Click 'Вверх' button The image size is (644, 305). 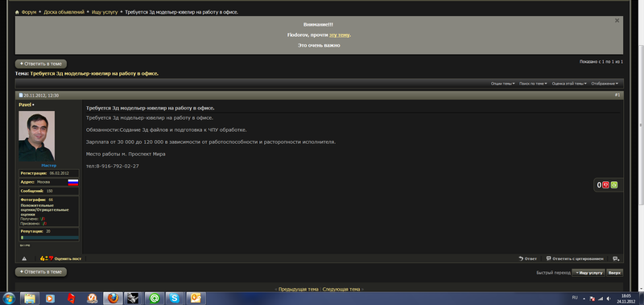point(615,273)
